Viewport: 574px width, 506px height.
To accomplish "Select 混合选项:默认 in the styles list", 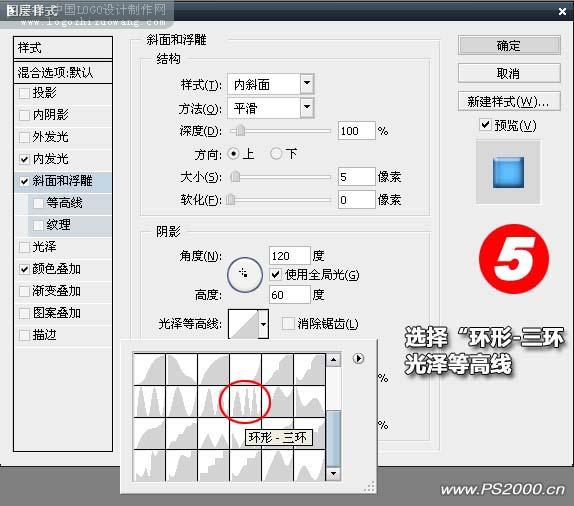I will click(63, 72).
